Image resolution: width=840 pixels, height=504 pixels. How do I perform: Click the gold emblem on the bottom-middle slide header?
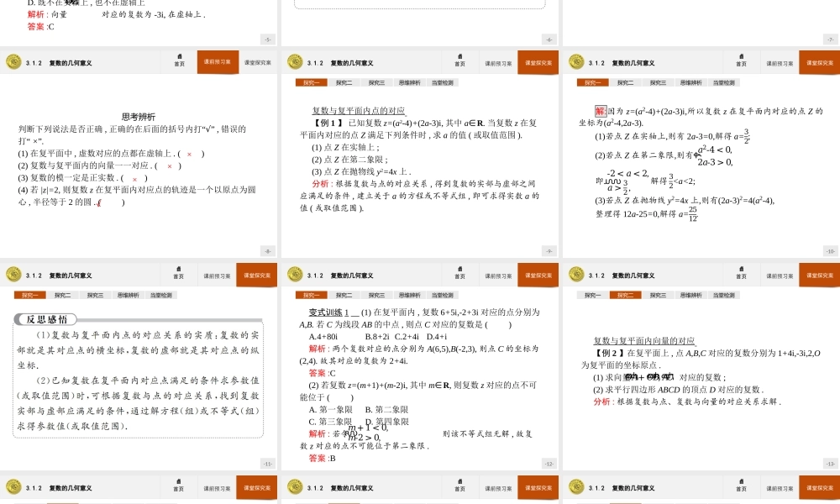tap(294, 487)
